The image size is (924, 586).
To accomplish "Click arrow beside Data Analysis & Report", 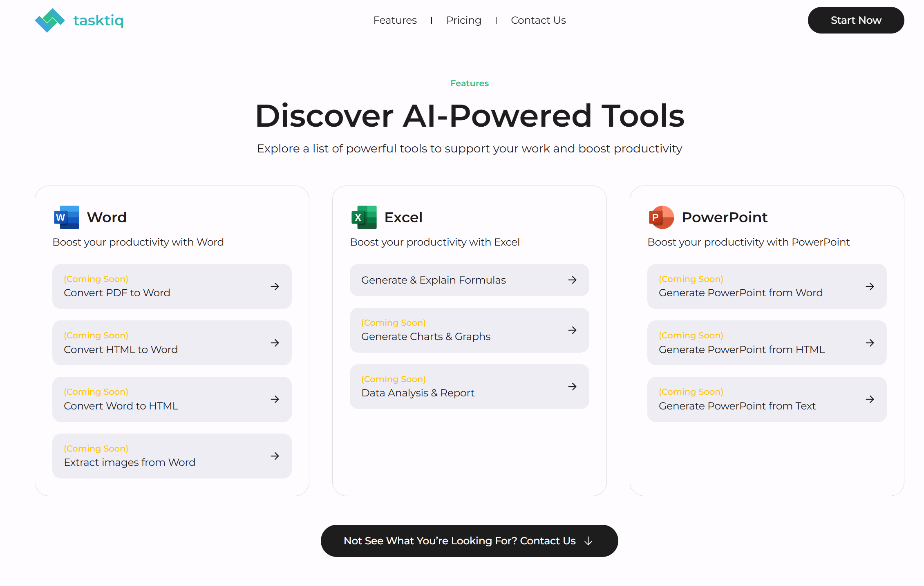I will coord(572,387).
